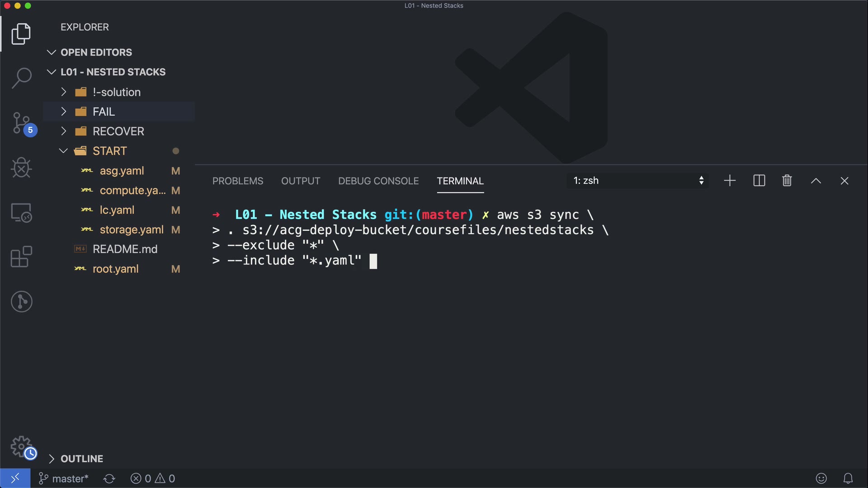Image resolution: width=868 pixels, height=488 pixels.
Task: Select the zsh terminal dropdown
Action: pyautogui.click(x=638, y=181)
